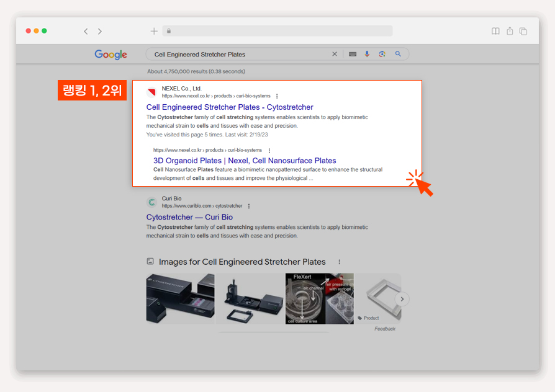
Task: Start voice search with microphone icon
Action: (367, 54)
